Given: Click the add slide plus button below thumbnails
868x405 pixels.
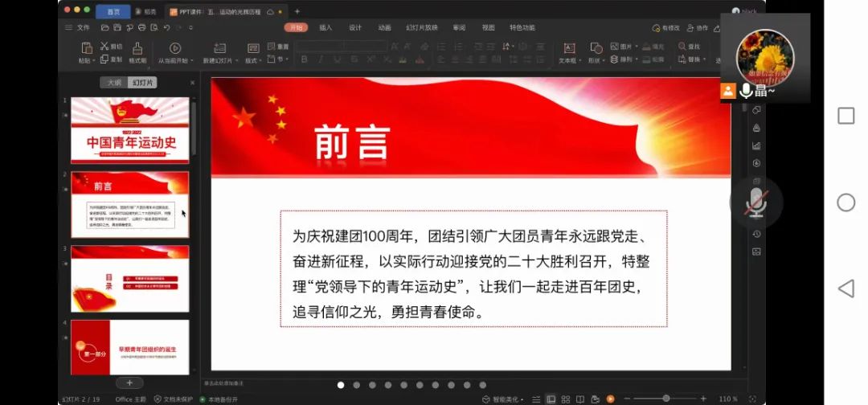Looking at the screenshot, I should (129, 382).
